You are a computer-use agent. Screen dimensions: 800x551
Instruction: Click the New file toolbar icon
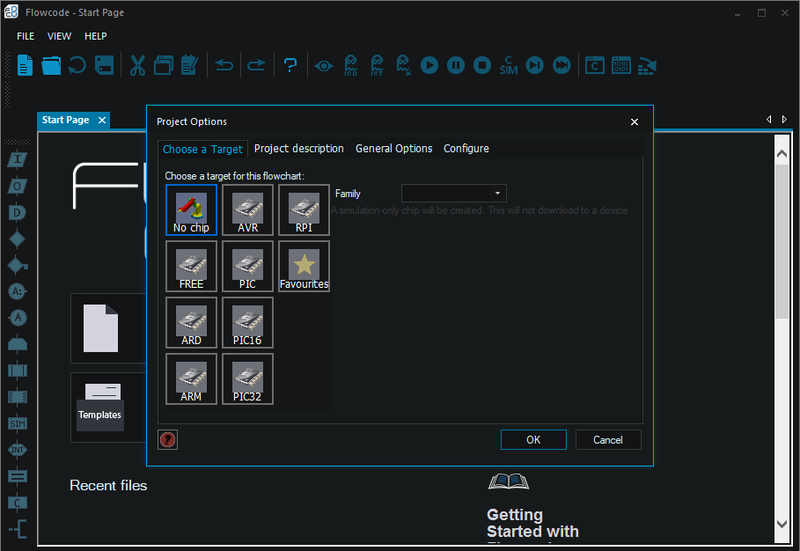pyautogui.click(x=25, y=65)
